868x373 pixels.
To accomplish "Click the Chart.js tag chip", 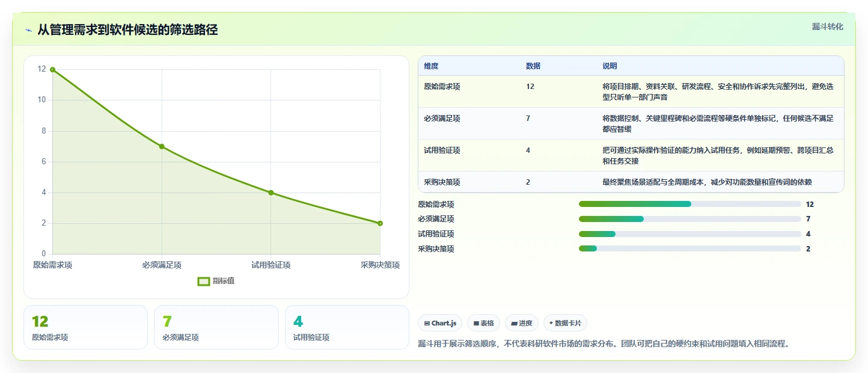I will click(440, 323).
